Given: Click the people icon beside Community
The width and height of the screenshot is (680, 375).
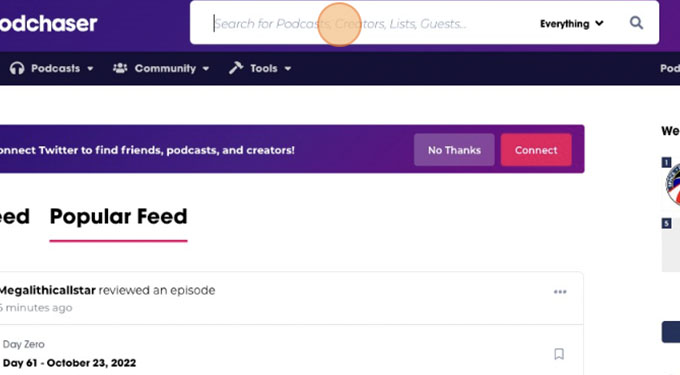Looking at the screenshot, I should [x=120, y=68].
